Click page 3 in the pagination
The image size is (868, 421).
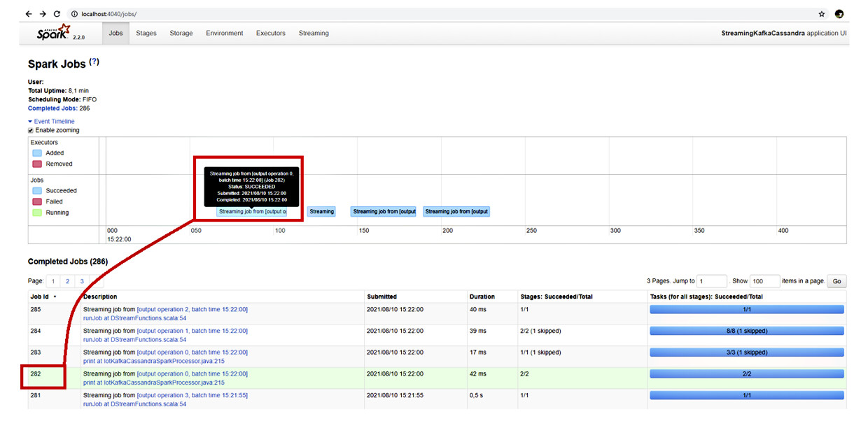click(x=81, y=281)
